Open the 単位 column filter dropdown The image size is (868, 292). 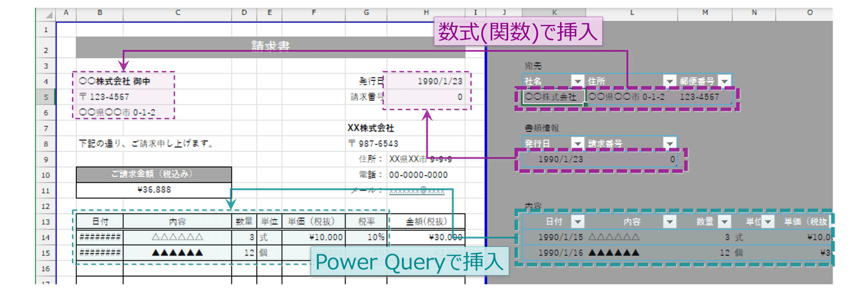click(x=768, y=222)
